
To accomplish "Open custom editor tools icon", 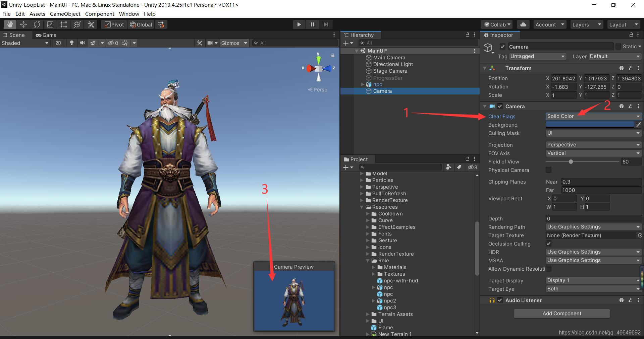I will click(91, 24).
